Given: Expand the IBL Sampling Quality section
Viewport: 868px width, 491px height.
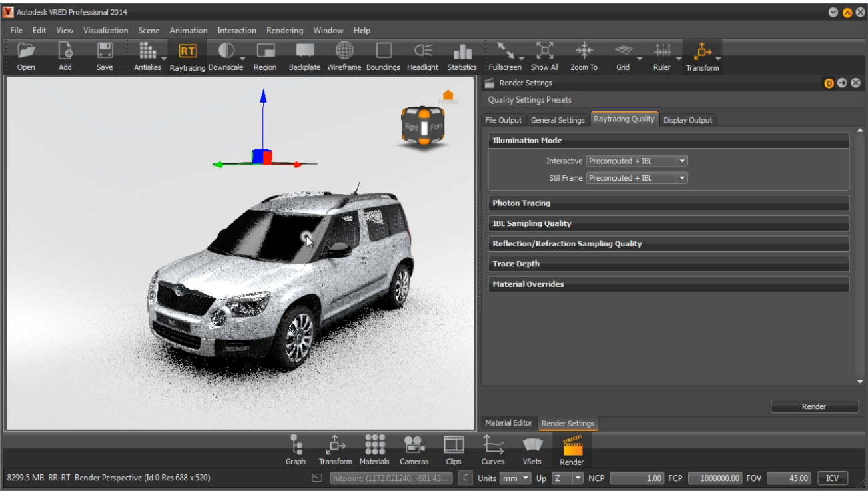Looking at the screenshot, I should (x=668, y=223).
